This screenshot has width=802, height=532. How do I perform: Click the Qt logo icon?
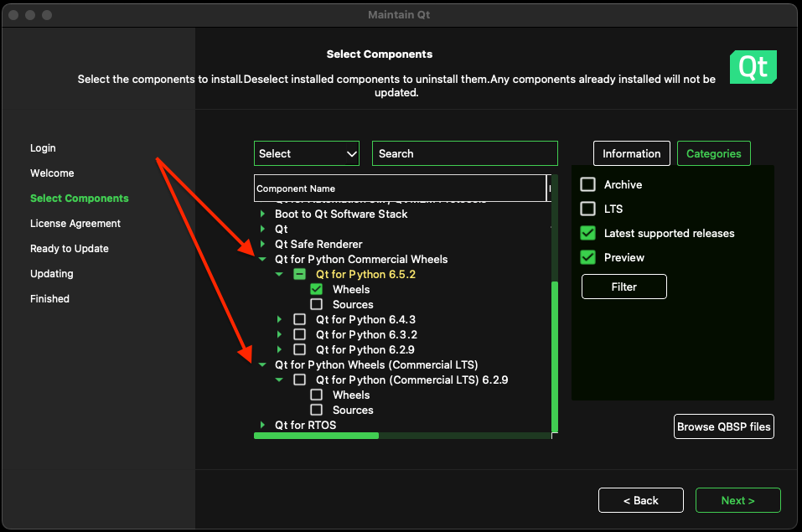click(753, 67)
